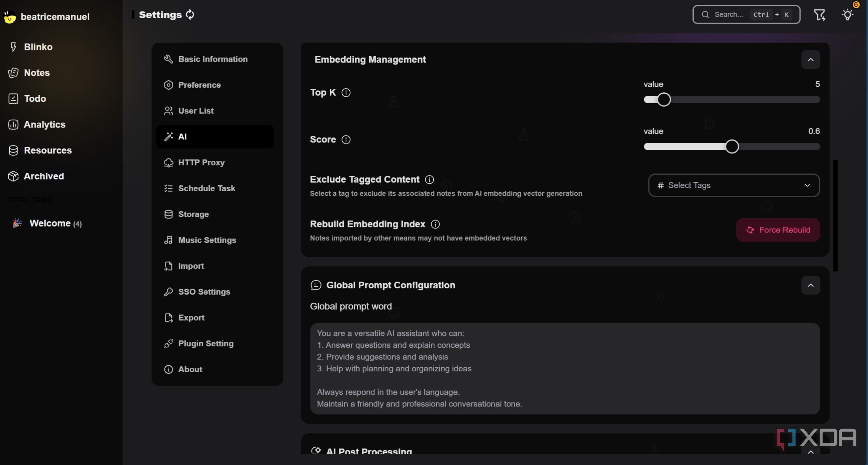The width and height of the screenshot is (868, 465).
Task: Open the filter icon in top bar
Action: 820,15
